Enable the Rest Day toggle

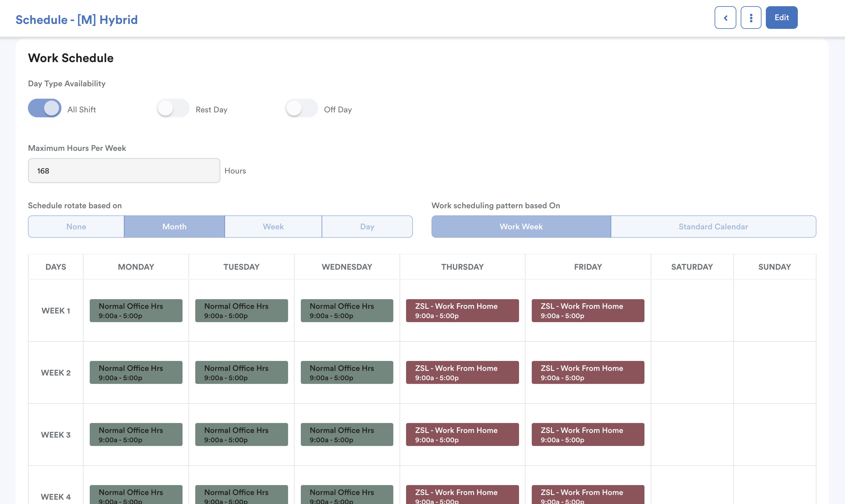click(x=173, y=108)
